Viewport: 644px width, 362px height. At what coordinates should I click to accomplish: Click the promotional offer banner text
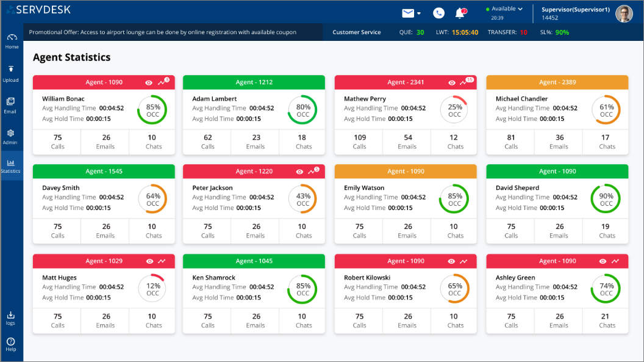[x=163, y=32]
